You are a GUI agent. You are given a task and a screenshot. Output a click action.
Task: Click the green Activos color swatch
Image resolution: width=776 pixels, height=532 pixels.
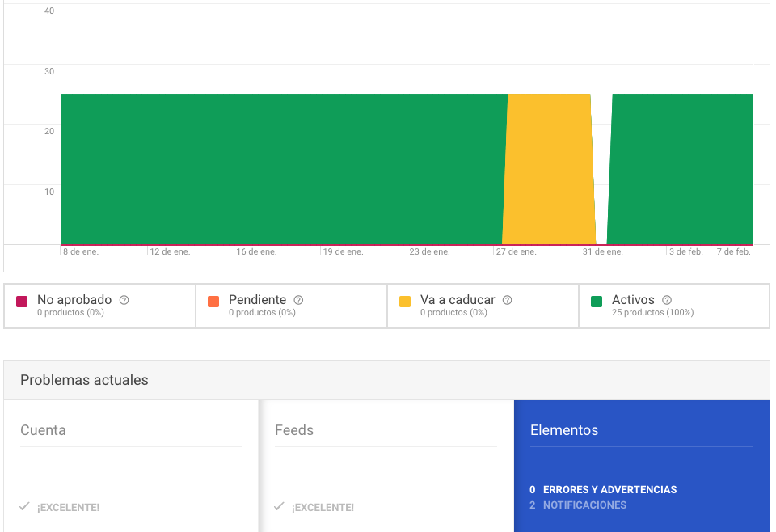(597, 302)
